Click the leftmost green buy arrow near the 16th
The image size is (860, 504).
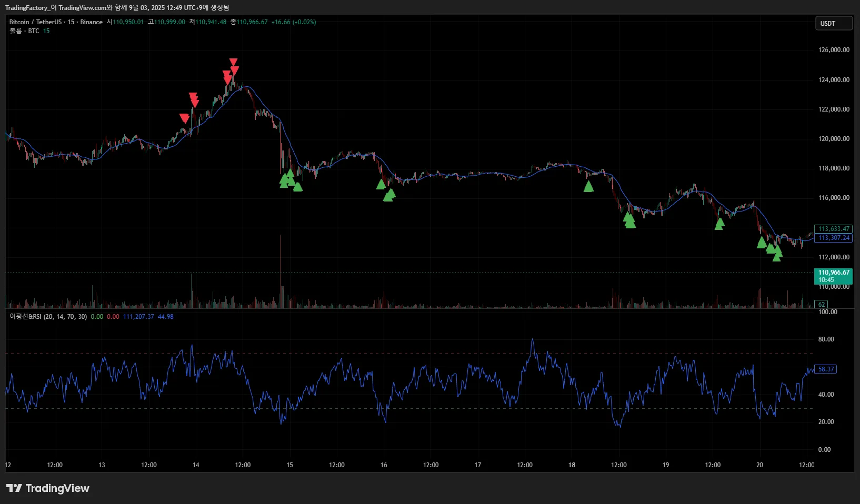tap(381, 184)
